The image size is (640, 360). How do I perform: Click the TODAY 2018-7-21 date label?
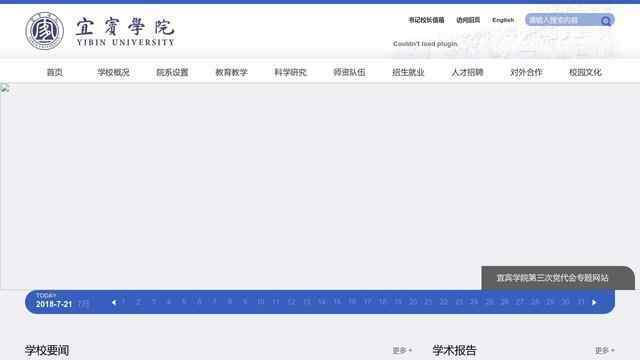point(54,301)
